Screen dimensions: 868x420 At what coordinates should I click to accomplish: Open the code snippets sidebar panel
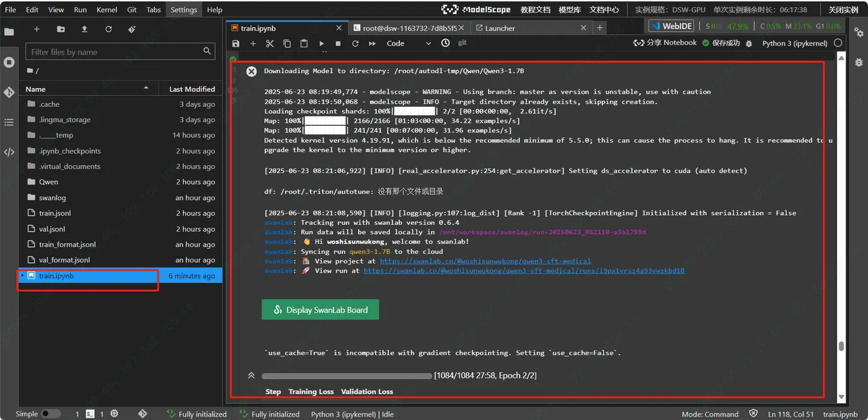(x=9, y=152)
